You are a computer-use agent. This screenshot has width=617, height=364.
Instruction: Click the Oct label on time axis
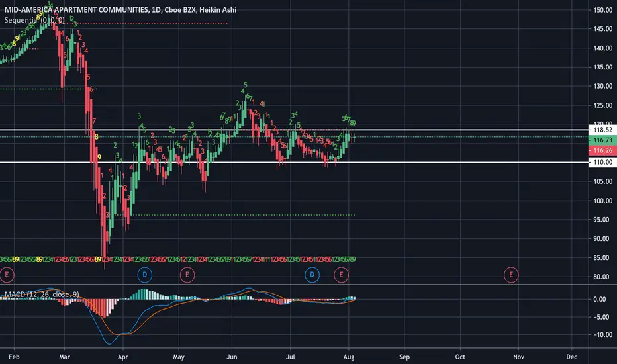pos(460,357)
